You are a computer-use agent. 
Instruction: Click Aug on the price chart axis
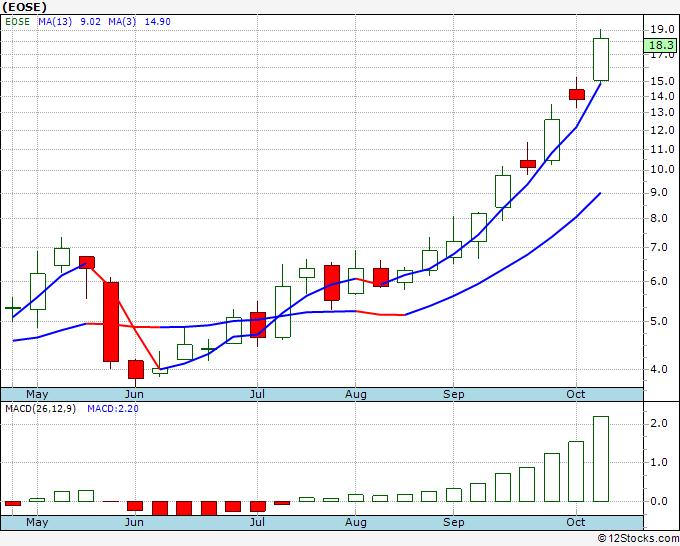click(x=356, y=395)
